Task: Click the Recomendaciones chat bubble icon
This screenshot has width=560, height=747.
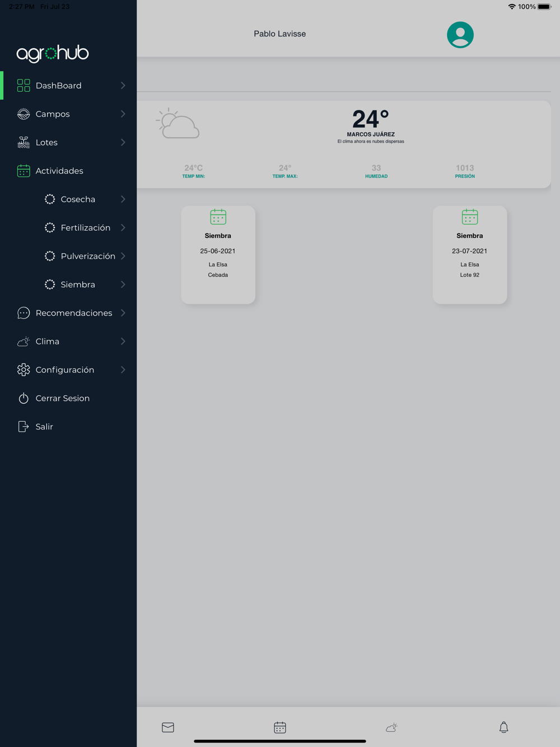Action: tap(24, 313)
